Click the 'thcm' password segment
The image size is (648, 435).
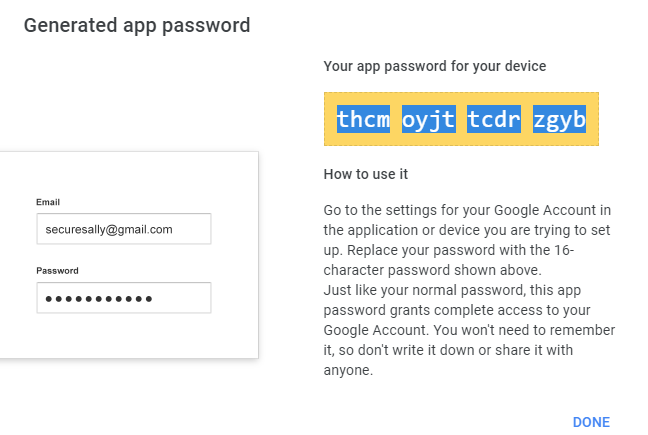click(x=363, y=119)
